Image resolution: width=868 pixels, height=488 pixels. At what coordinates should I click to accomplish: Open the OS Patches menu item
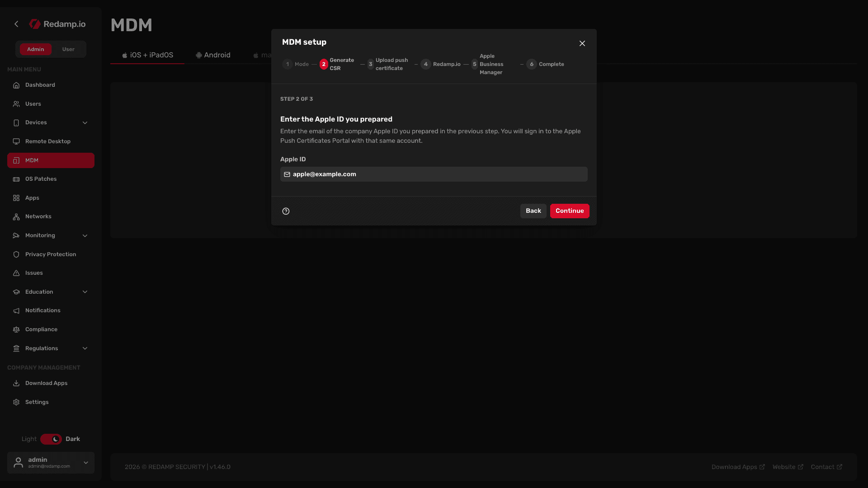point(51,179)
